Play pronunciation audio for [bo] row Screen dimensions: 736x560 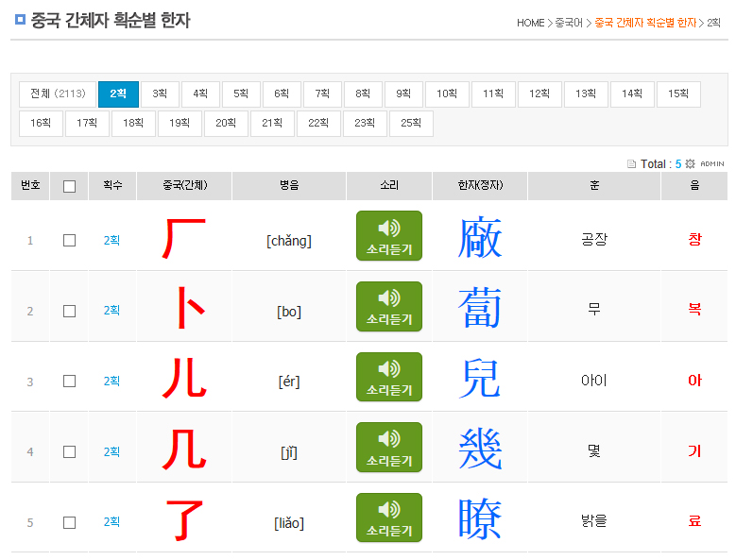pyautogui.click(x=388, y=307)
